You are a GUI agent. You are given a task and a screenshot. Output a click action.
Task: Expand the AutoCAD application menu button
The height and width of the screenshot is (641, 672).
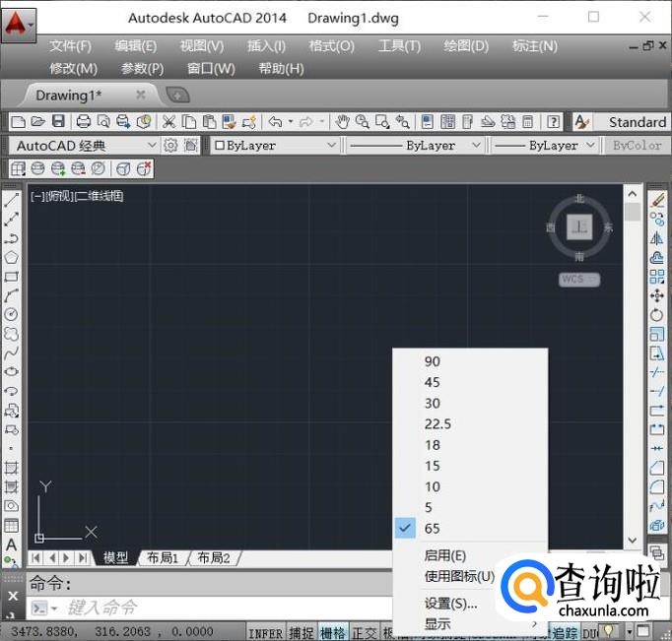coord(18,25)
